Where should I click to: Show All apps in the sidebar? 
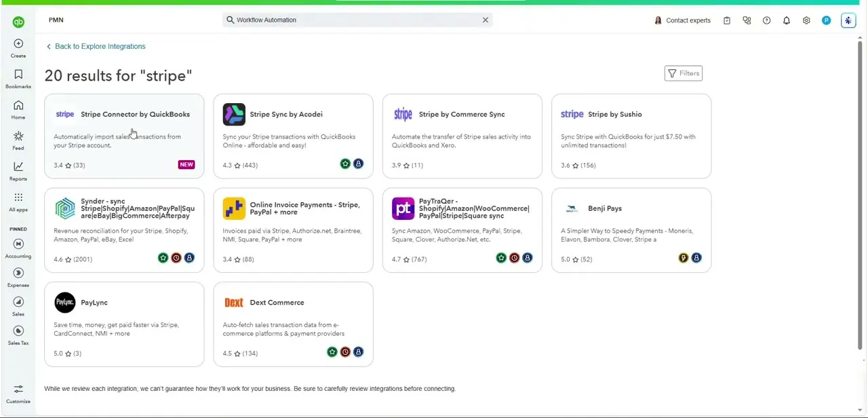click(18, 202)
